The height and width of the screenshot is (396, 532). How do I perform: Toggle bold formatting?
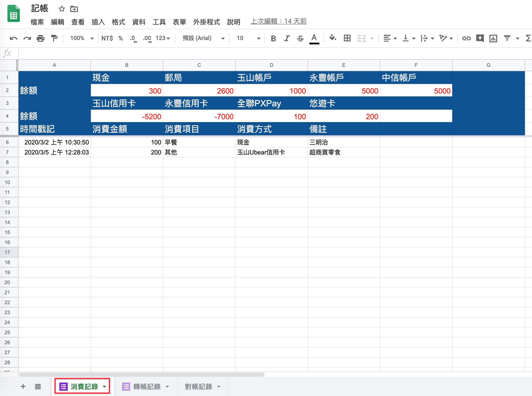pos(273,38)
